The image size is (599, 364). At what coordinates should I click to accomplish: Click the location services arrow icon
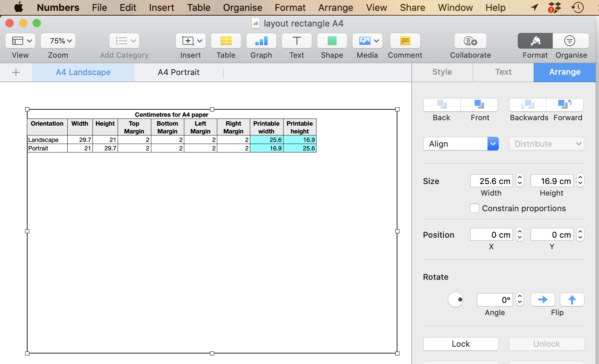(x=534, y=7)
